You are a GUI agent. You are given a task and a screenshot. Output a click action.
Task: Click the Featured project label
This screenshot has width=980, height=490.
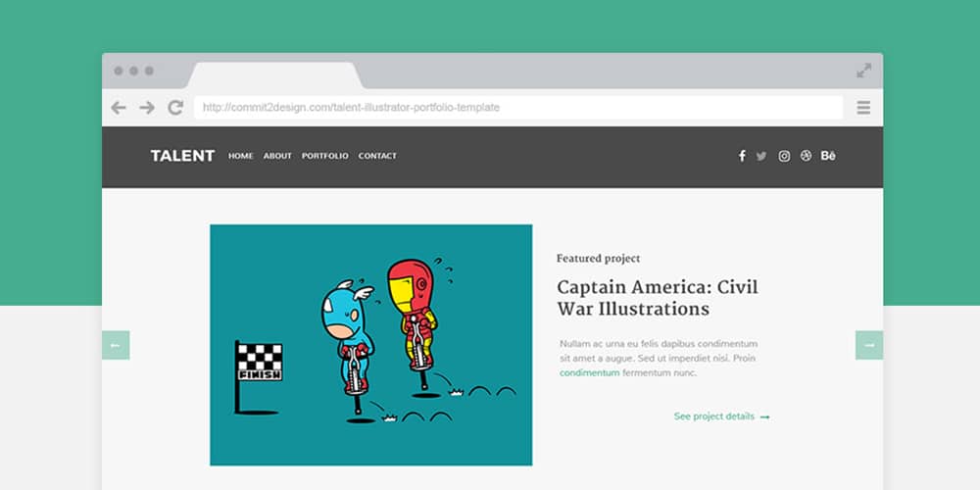pyautogui.click(x=598, y=258)
